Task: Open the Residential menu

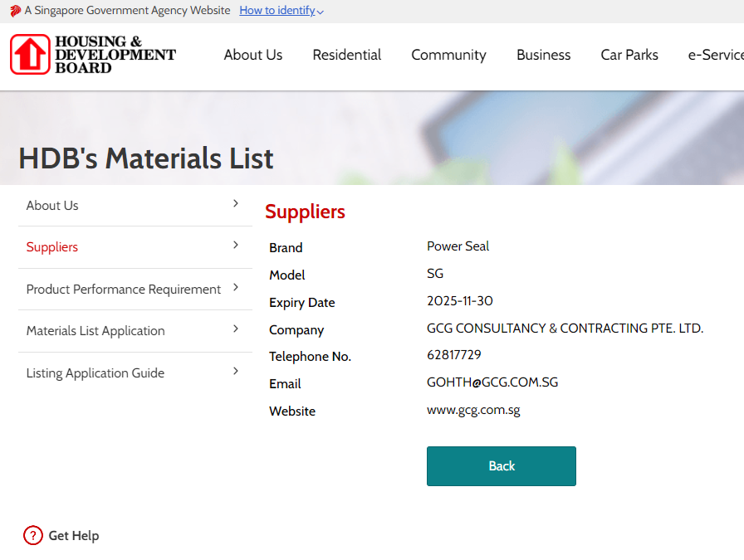Action: point(347,55)
